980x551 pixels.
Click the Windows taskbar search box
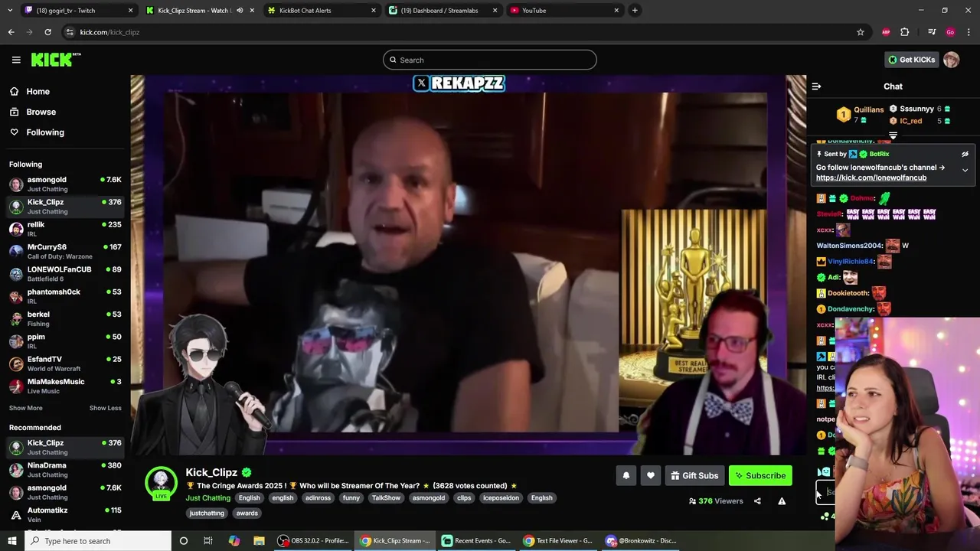pos(98,541)
